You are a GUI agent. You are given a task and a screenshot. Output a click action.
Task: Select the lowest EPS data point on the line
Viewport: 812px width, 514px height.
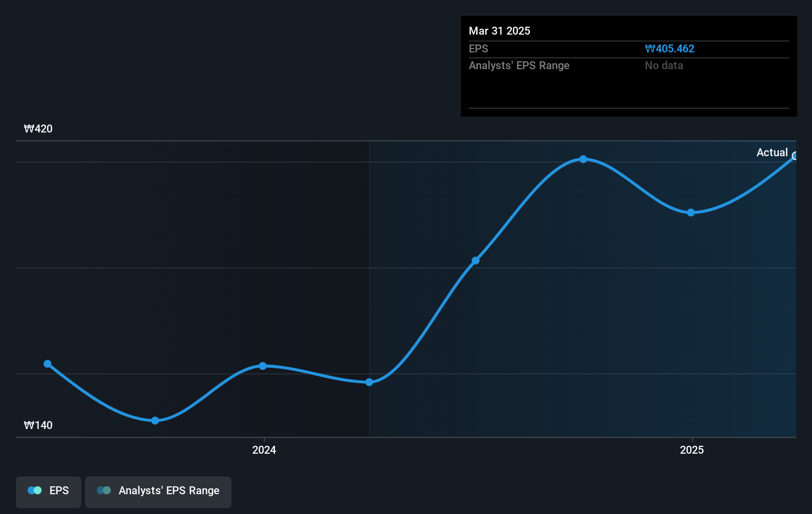tap(155, 421)
